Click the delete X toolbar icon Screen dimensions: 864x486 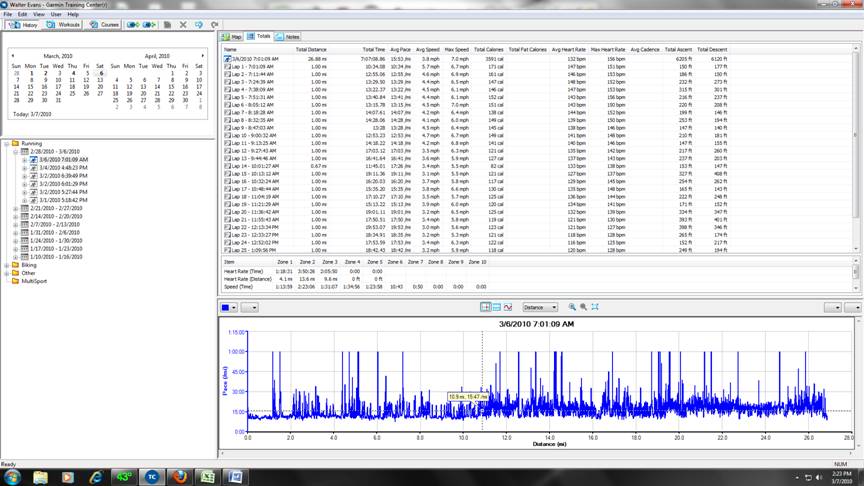[183, 24]
